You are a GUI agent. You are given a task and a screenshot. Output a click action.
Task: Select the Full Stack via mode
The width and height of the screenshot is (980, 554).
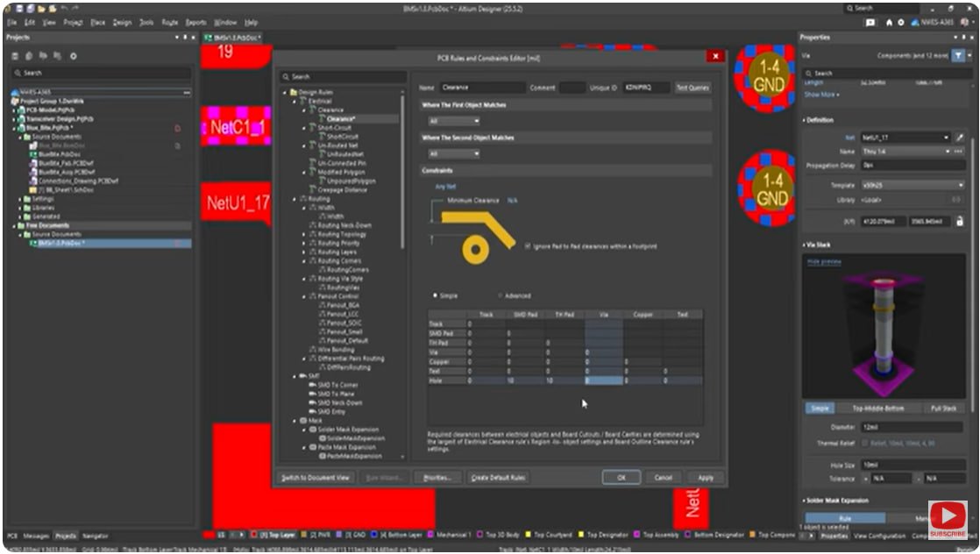[943, 408]
